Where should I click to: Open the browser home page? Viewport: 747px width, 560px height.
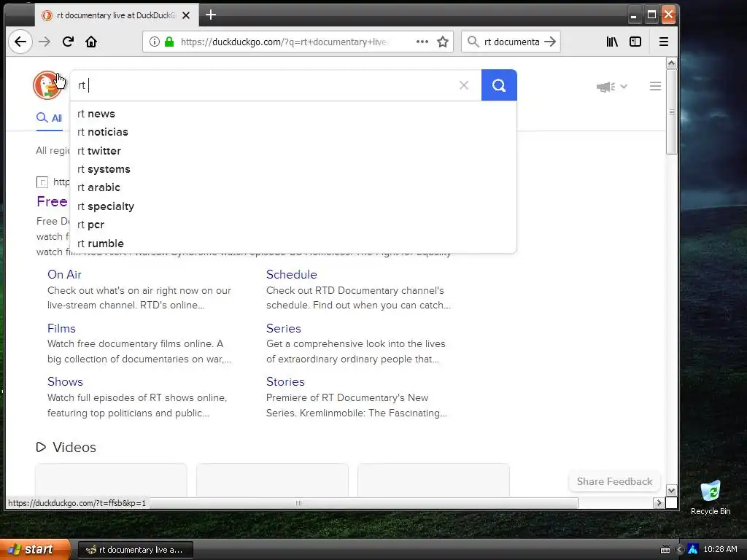[x=91, y=42]
